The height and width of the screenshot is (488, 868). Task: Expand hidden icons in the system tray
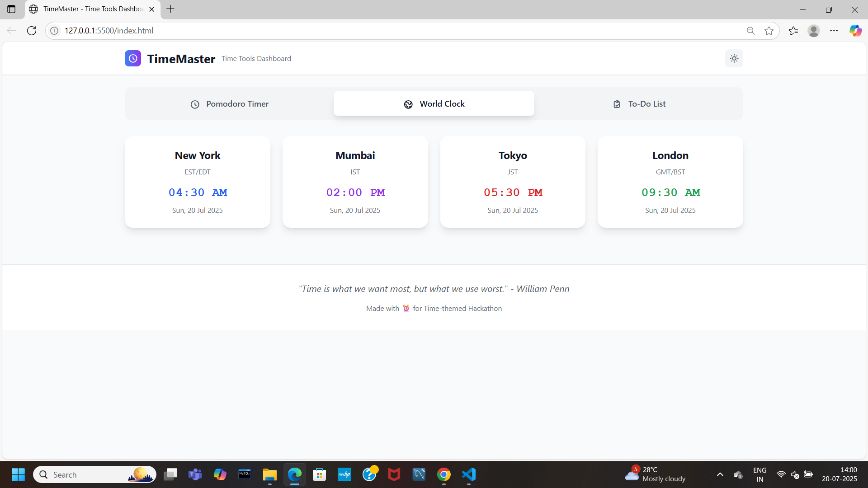pyautogui.click(x=720, y=474)
